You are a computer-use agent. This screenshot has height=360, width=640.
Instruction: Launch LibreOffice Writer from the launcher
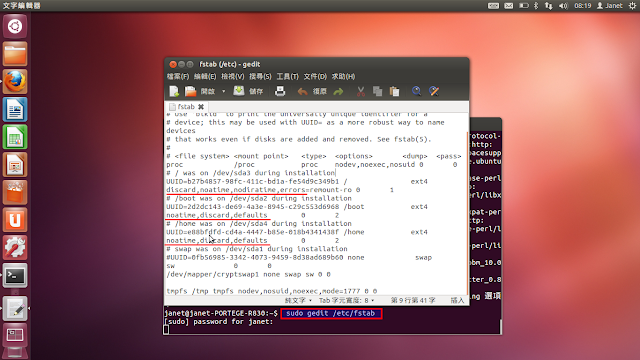click(15, 109)
